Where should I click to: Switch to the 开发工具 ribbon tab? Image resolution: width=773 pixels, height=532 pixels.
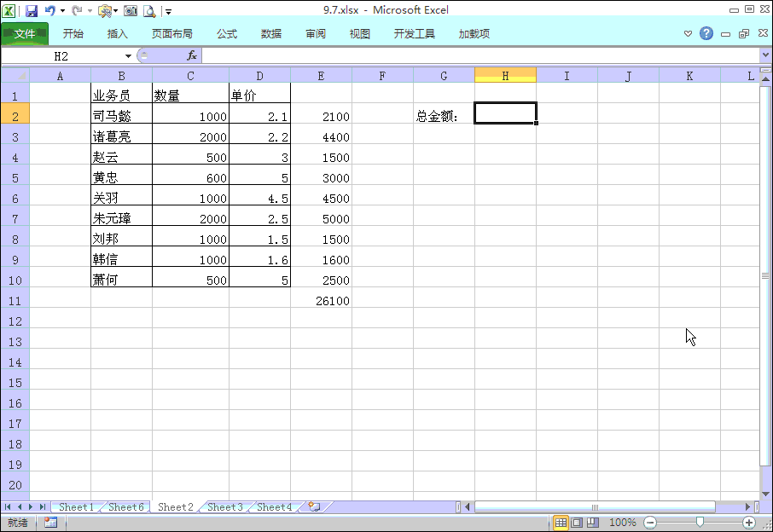pos(414,33)
